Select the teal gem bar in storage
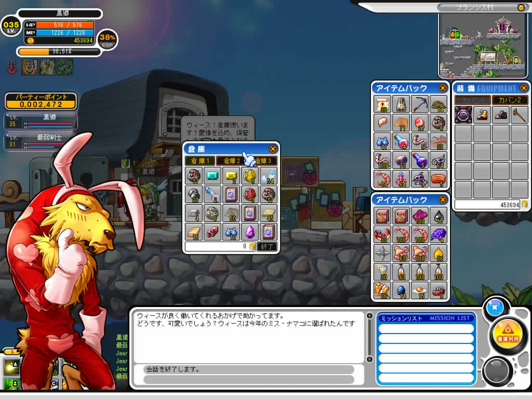Viewport: 532px width, 399px height. (x=212, y=176)
